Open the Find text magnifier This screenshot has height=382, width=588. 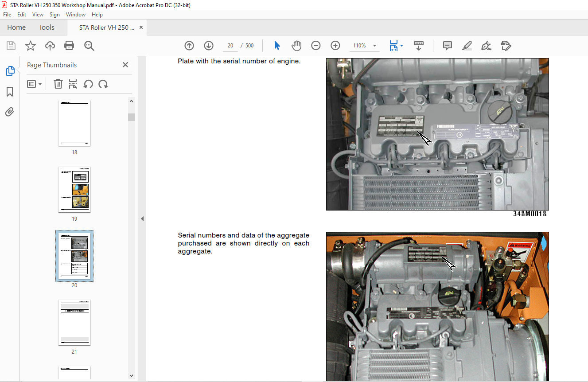pyautogui.click(x=89, y=46)
